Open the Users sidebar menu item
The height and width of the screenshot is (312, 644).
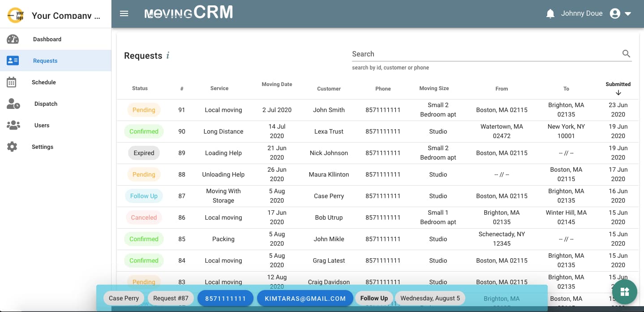pos(42,125)
